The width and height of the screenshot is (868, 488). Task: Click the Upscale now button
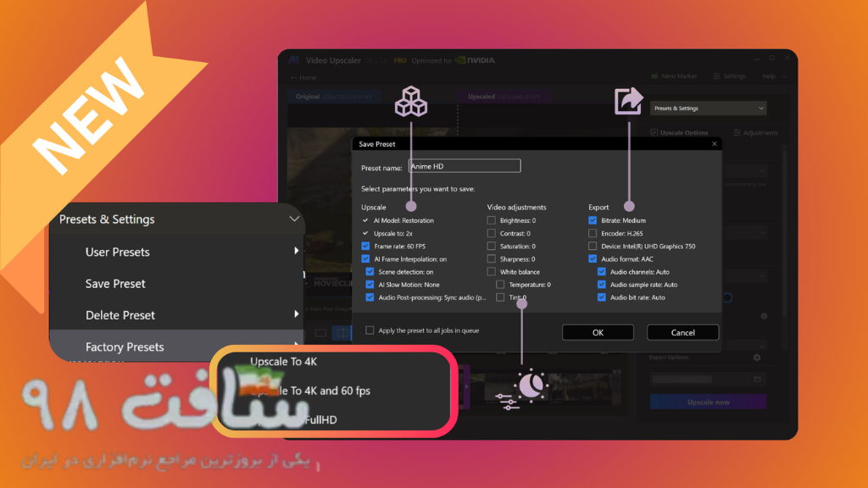[x=708, y=402]
